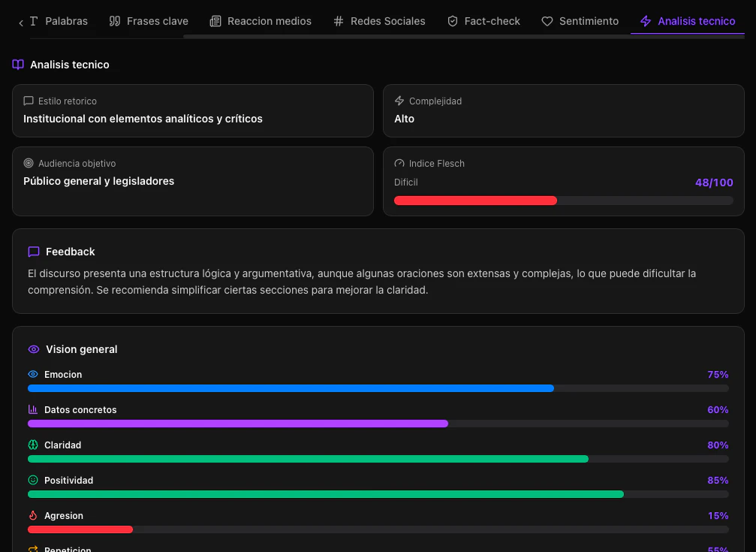Image resolution: width=756 pixels, height=552 pixels.
Task: Click the bar chart icon next to Datos concretos
Action: (34, 409)
